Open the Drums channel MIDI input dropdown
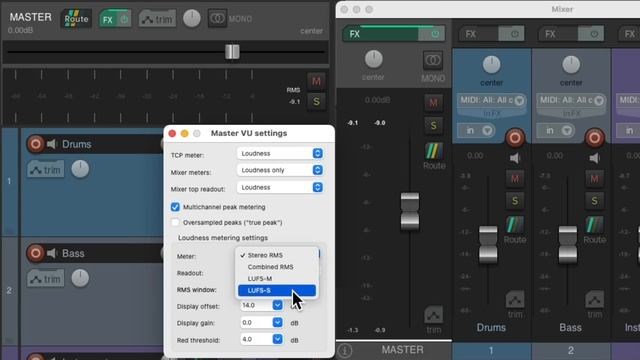The image size is (640, 360). point(492,100)
